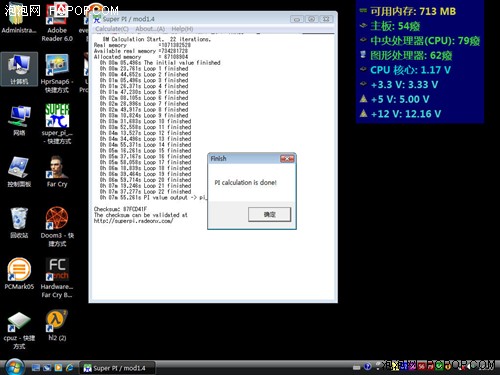500x375 pixels.
Task: Open the Calculate(C) menu
Action: point(112,29)
